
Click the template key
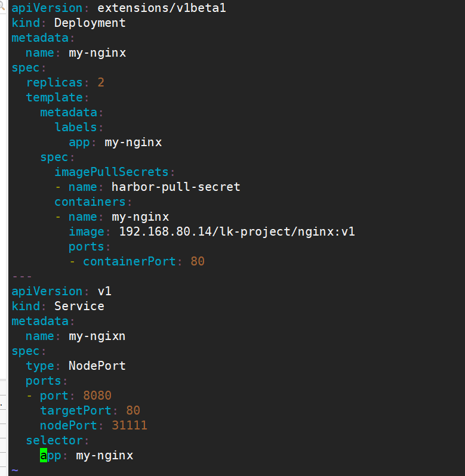coord(54,97)
